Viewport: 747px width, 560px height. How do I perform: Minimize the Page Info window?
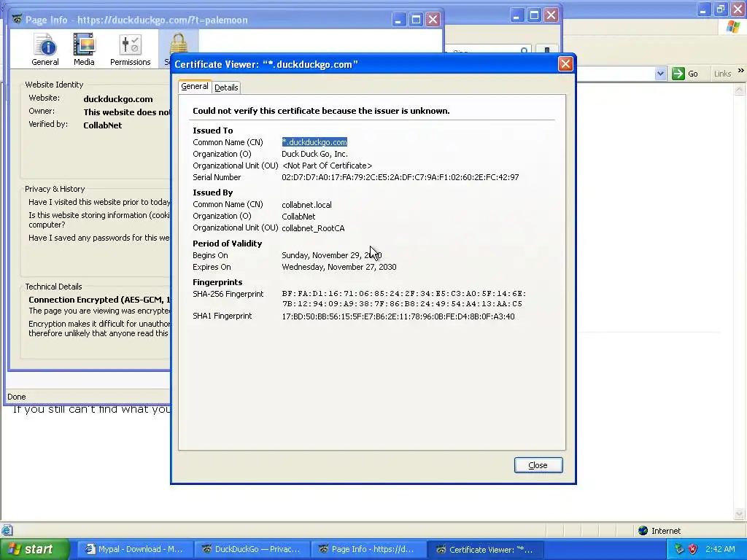tap(399, 20)
